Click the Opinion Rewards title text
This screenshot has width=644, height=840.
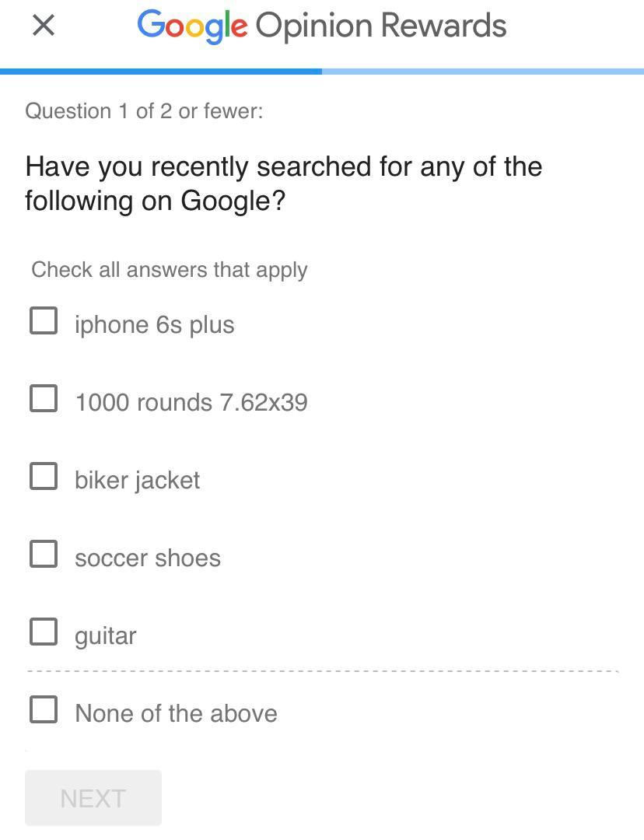click(381, 26)
